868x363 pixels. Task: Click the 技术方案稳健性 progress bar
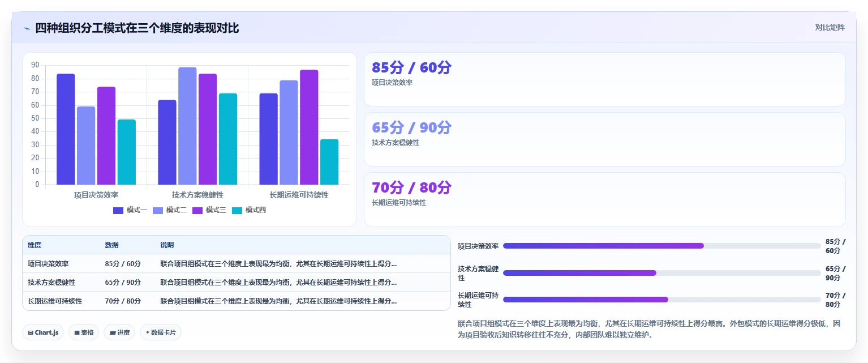tap(661, 273)
